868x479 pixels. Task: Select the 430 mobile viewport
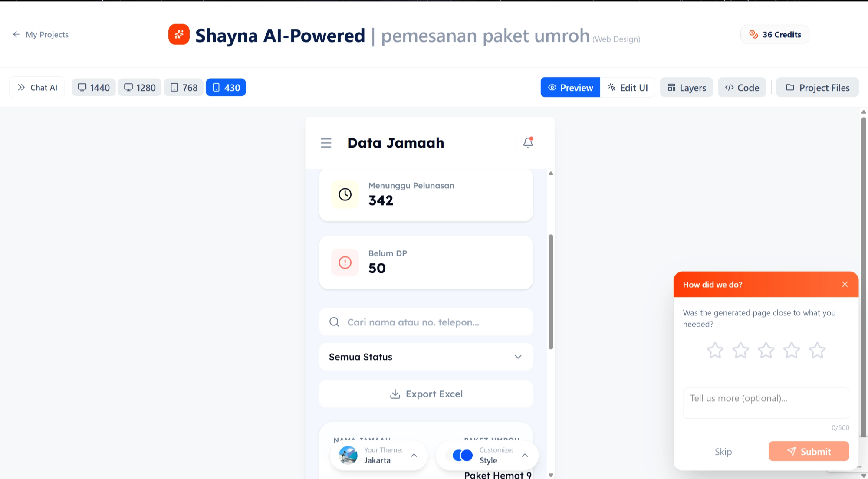click(x=225, y=87)
